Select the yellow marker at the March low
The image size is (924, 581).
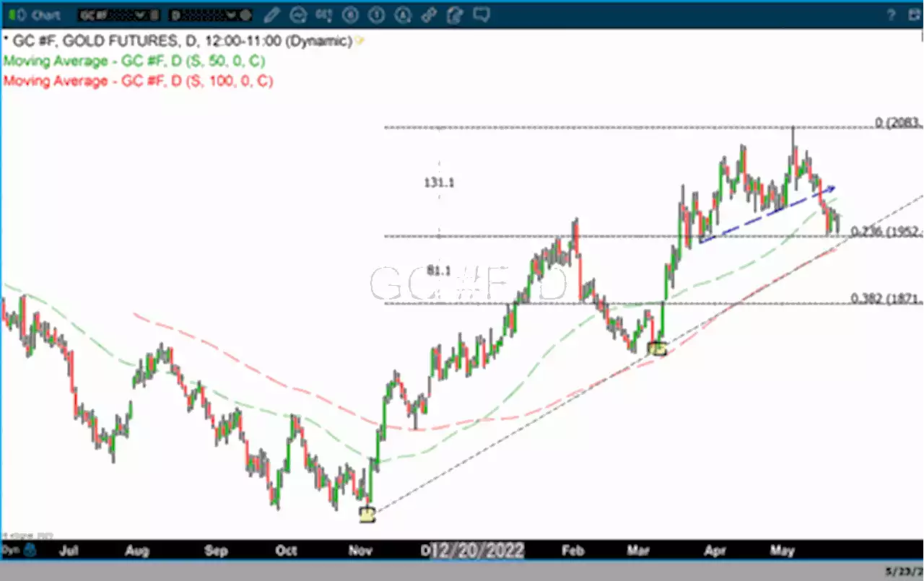tap(658, 349)
